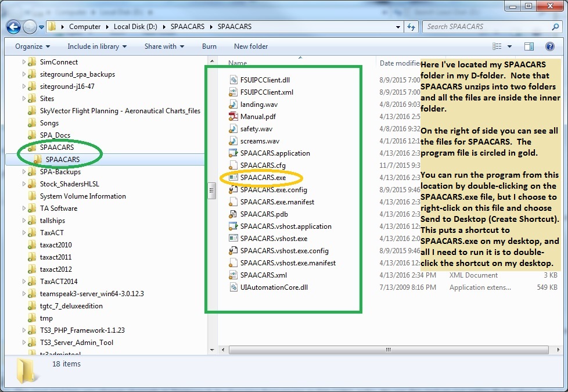Image resolution: width=568 pixels, height=392 pixels.
Task: Click the SPAACARS.application file icon
Action: (x=233, y=153)
